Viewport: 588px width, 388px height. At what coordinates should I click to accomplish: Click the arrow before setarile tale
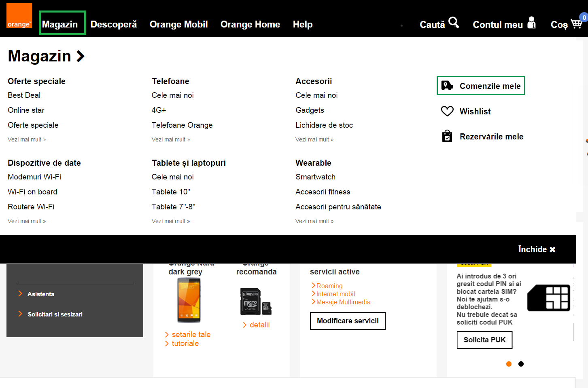tap(167, 335)
